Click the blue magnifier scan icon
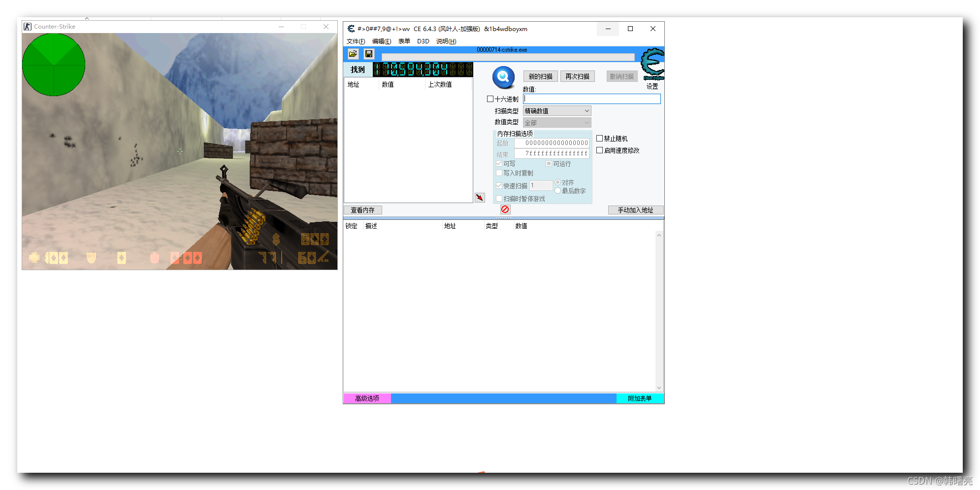Screen dimensions: 980x490 [x=503, y=77]
